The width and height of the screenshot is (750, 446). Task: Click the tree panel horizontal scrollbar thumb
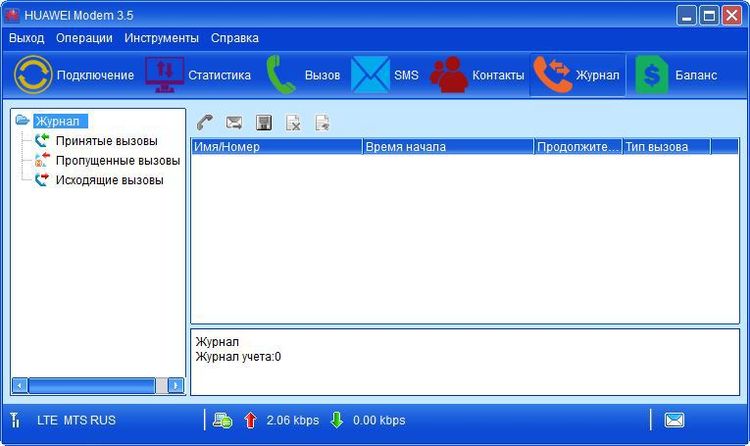[92, 385]
